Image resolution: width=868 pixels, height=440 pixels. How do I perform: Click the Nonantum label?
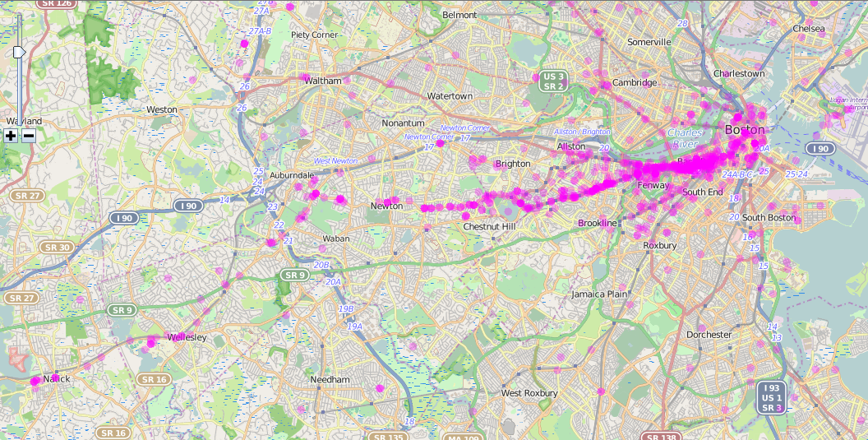pyautogui.click(x=403, y=123)
